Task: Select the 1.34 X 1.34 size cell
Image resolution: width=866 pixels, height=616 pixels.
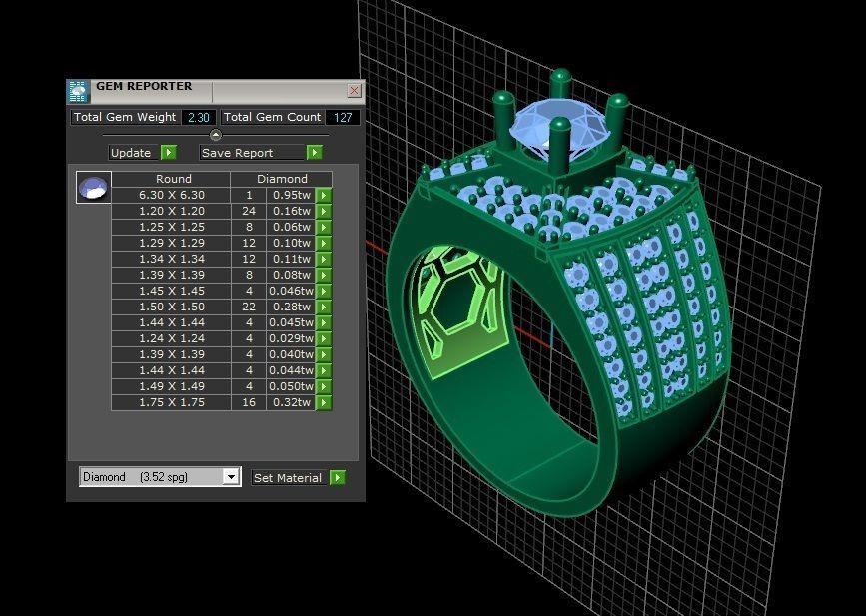Action: pyautogui.click(x=171, y=259)
